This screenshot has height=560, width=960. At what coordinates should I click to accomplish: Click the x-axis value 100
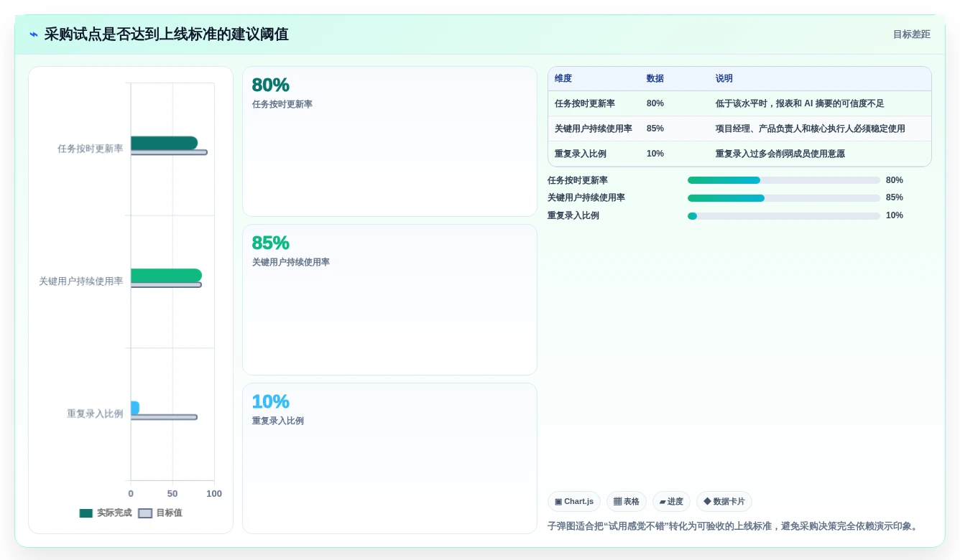coord(214,493)
